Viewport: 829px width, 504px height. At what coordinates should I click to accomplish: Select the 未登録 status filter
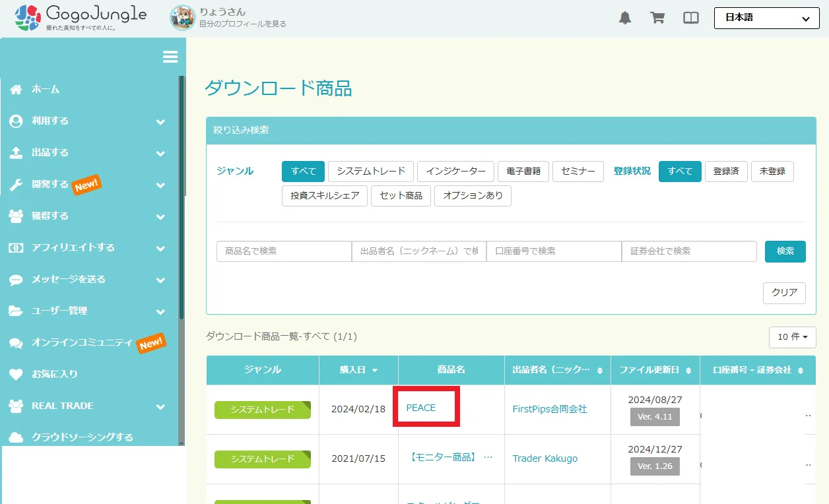coord(772,172)
